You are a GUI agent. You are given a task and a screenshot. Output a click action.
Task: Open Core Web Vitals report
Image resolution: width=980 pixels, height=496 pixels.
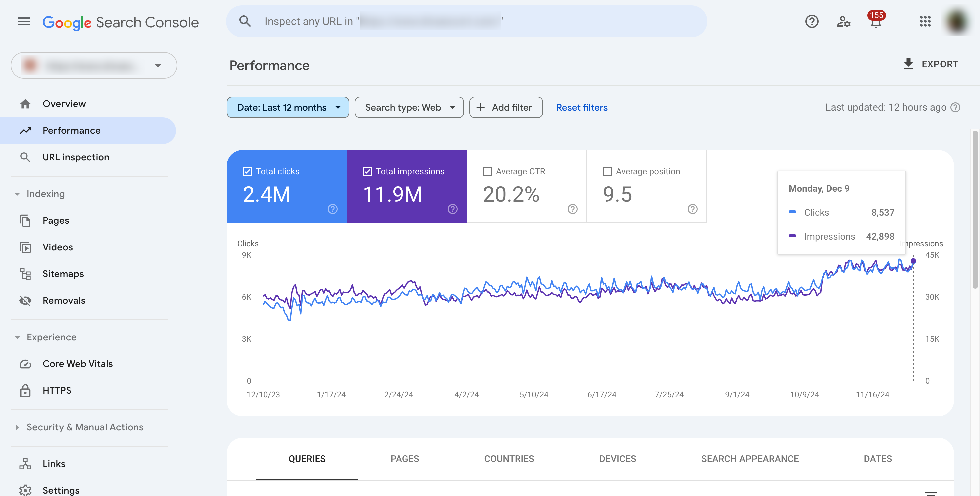(x=77, y=364)
